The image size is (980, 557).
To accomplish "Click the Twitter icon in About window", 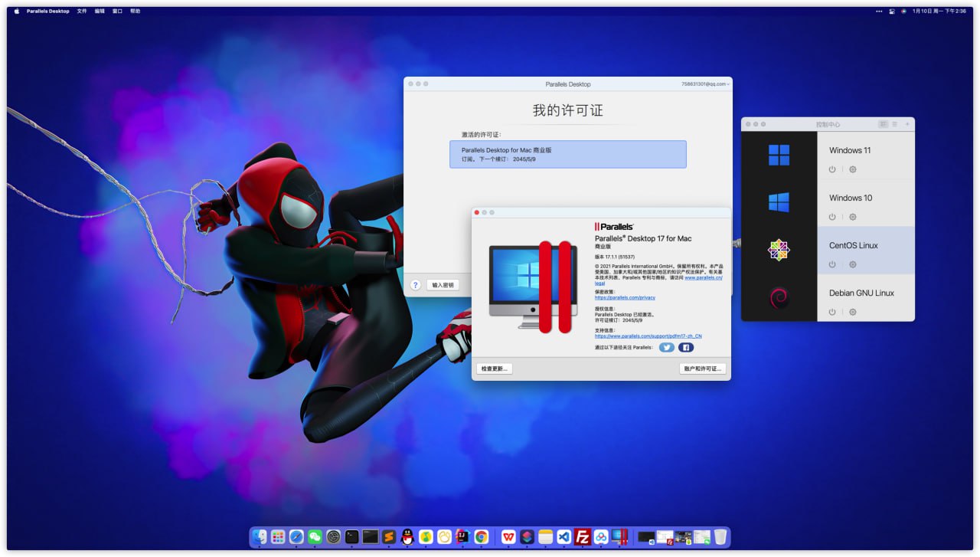I will click(667, 347).
